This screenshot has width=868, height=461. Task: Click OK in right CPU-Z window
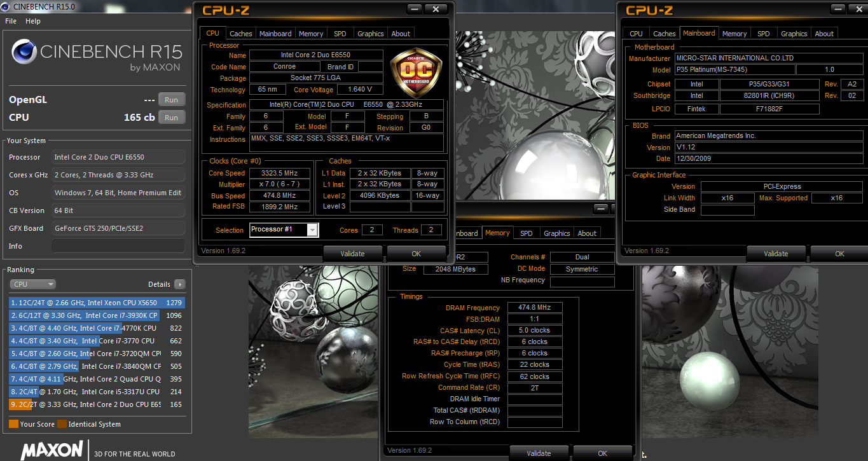tap(839, 253)
